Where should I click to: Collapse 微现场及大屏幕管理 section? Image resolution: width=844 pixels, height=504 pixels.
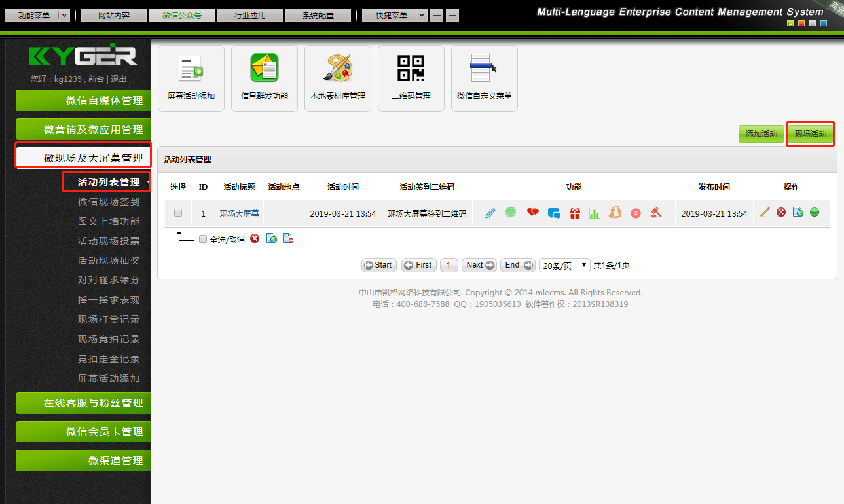coord(83,158)
